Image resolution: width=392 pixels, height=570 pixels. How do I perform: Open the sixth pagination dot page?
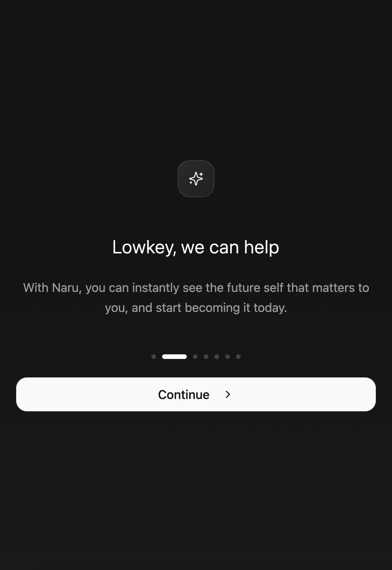point(228,357)
